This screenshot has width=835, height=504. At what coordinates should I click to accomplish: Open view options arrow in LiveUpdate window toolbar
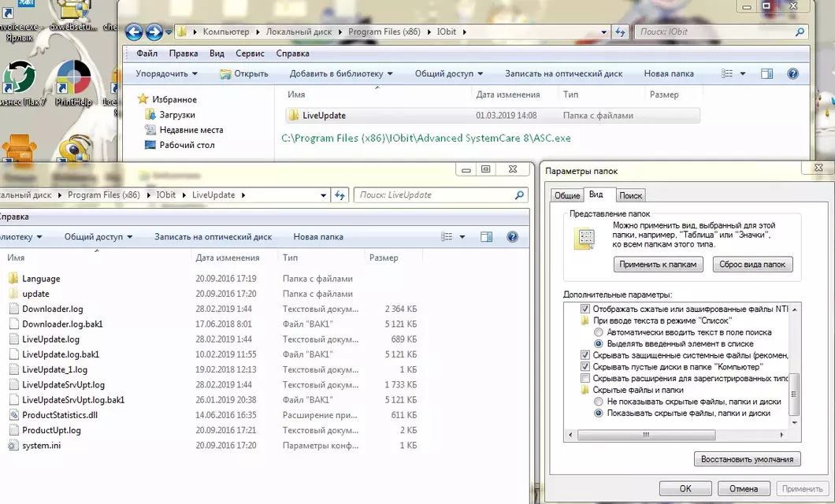pyautogui.click(x=462, y=237)
